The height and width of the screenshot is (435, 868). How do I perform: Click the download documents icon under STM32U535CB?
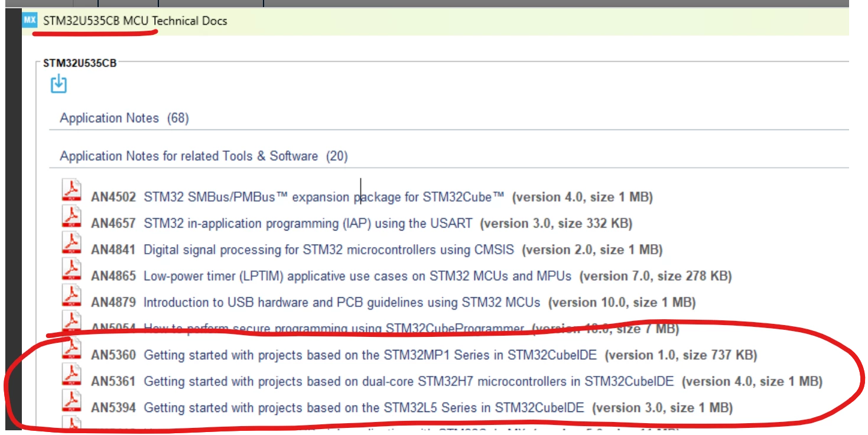58,84
